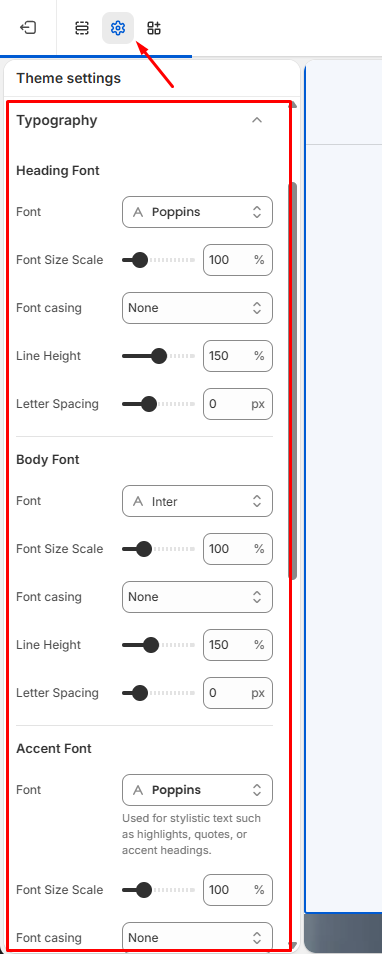Open the Accent Font Poppins picker
This screenshot has width=382, height=954.
click(197, 790)
